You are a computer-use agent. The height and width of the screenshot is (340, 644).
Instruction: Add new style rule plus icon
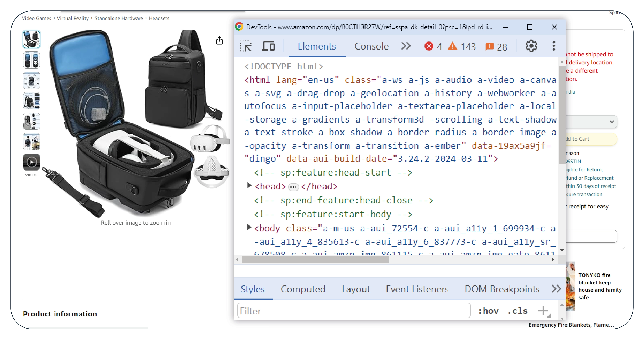pos(543,311)
